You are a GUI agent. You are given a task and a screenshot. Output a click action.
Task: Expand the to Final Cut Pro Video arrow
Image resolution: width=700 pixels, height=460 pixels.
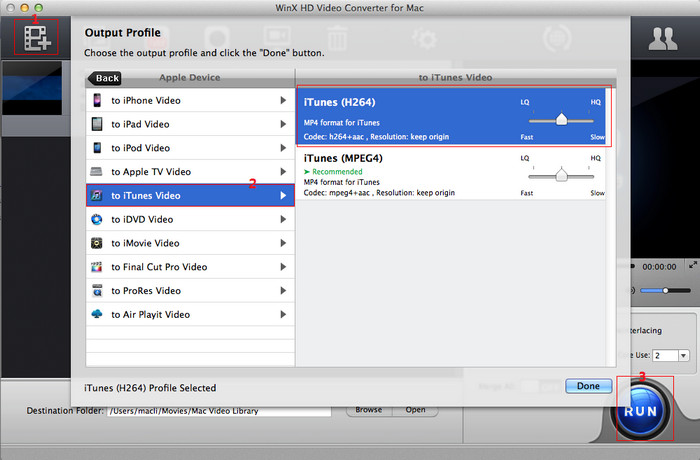(x=283, y=267)
